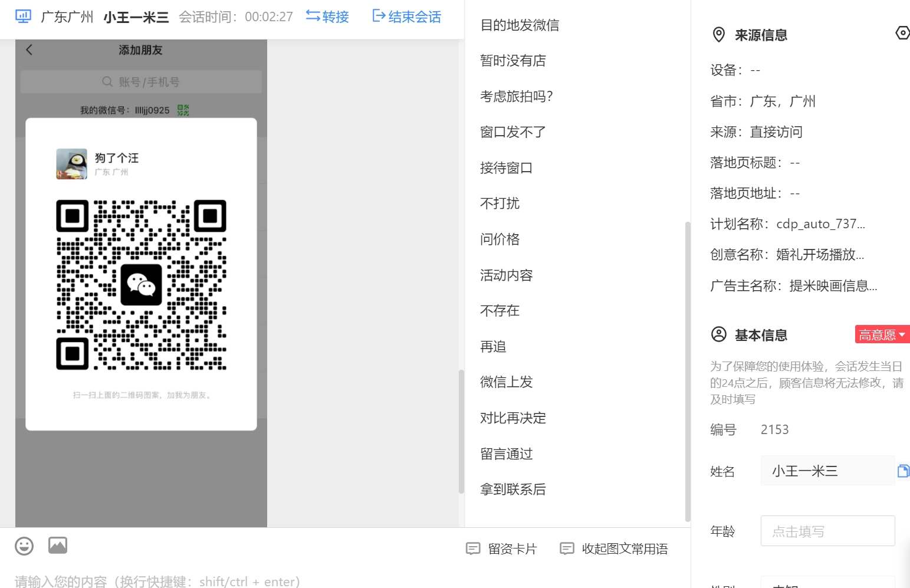910x588 pixels.
Task: Click the monitor icon beside 广东广州
Action: 23,17
